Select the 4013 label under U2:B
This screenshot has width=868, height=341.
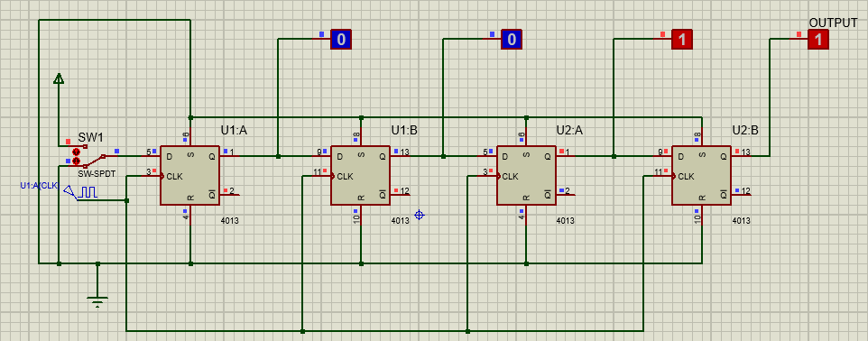[742, 220]
